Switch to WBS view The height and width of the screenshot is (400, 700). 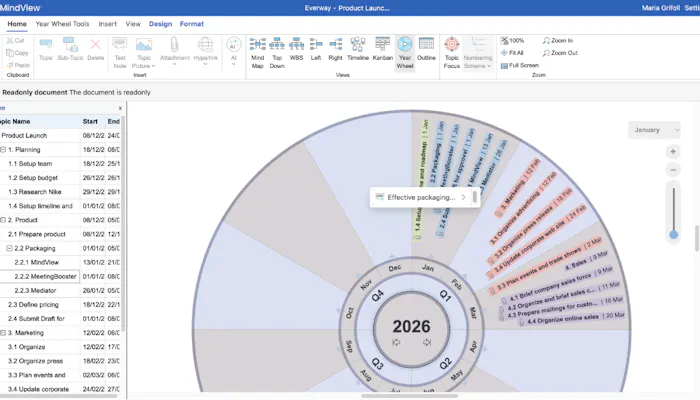[x=296, y=49]
